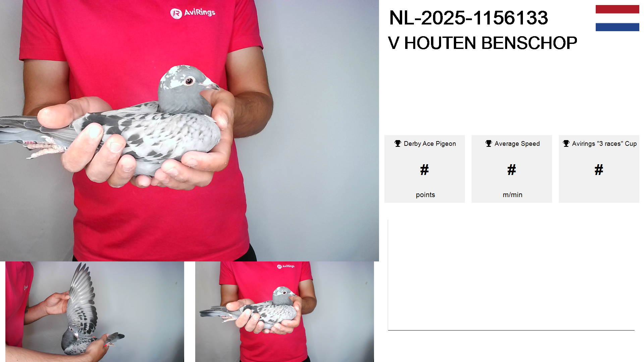Viewport: 644px width, 362px height.
Task: Click the owner name V HOUTEN BENSCHOP
Action: click(x=483, y=43)
